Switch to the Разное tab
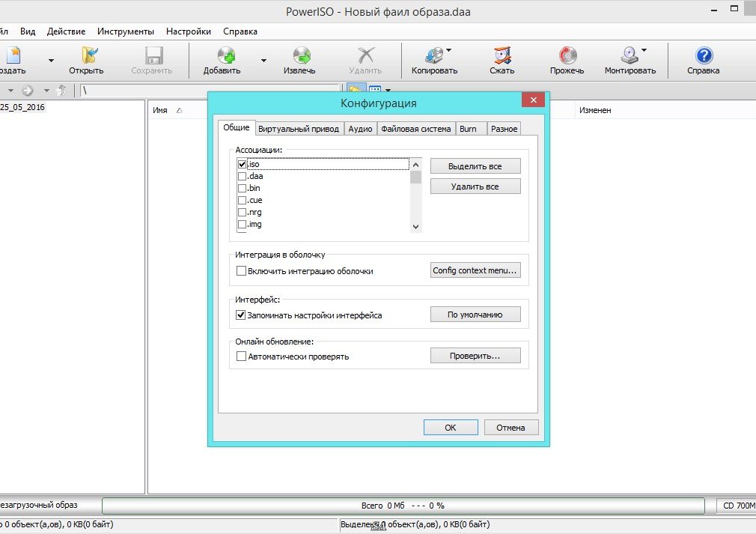Screen dimensions: 756x534 click(504, 129)
